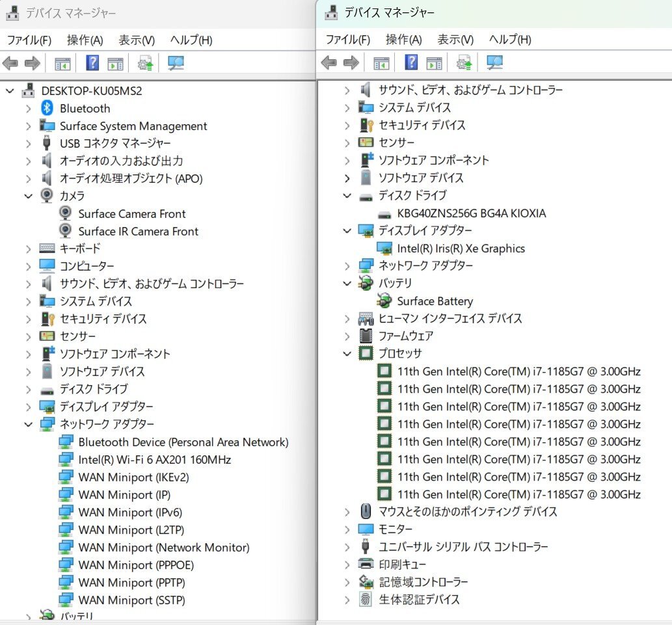Select the DESKTOP-KU05MS2 root node
672x625 pixels.
[x=91, y=90]
